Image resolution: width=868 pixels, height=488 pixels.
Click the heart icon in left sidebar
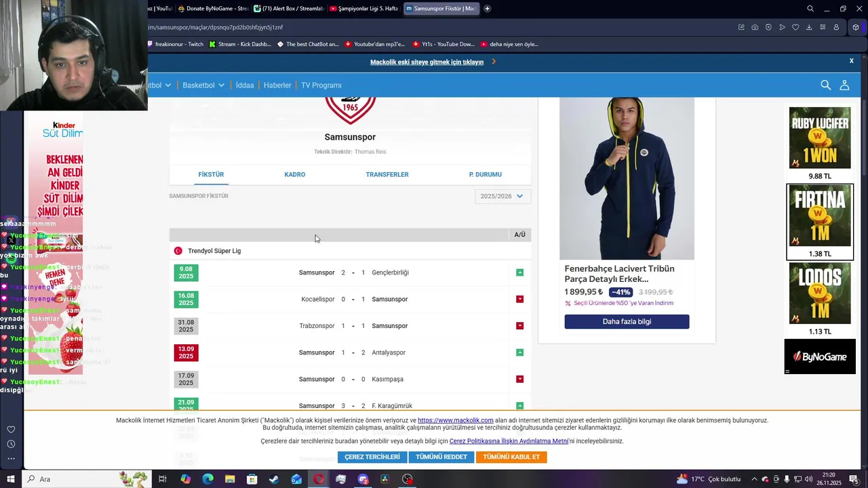[11, 429]
